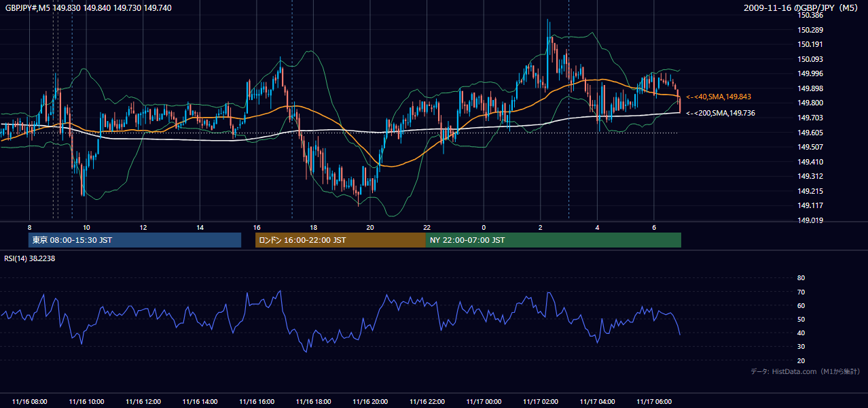This screenshot has height=408, width=868.
Task: Click the 149.117 price axis label
Action: tap(810, 205)
